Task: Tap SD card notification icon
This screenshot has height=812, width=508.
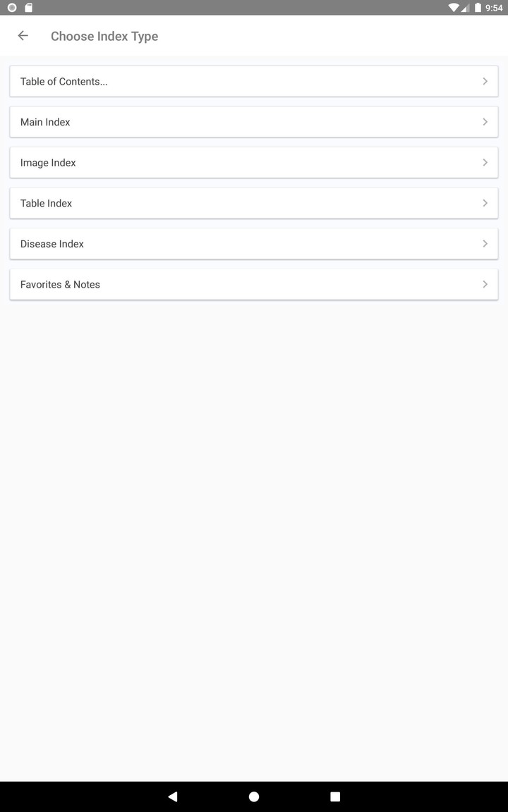Action: [28, 8]
